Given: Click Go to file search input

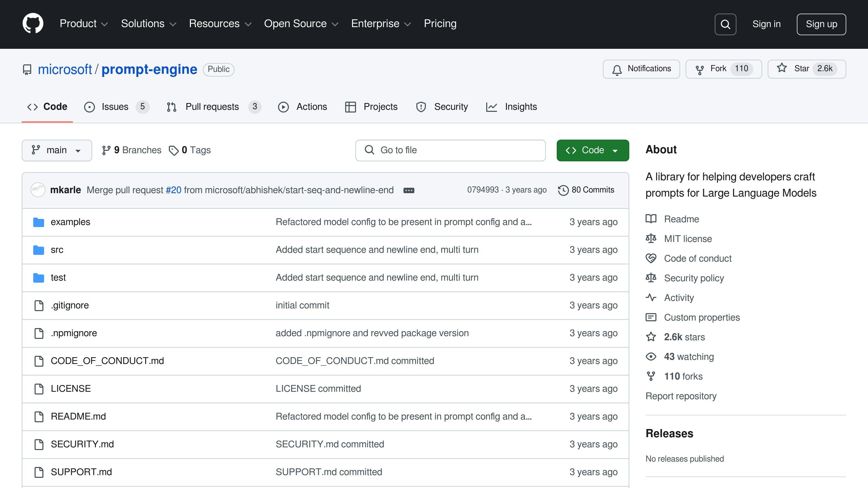Looking at the screenshot, I should click(450, 150).
